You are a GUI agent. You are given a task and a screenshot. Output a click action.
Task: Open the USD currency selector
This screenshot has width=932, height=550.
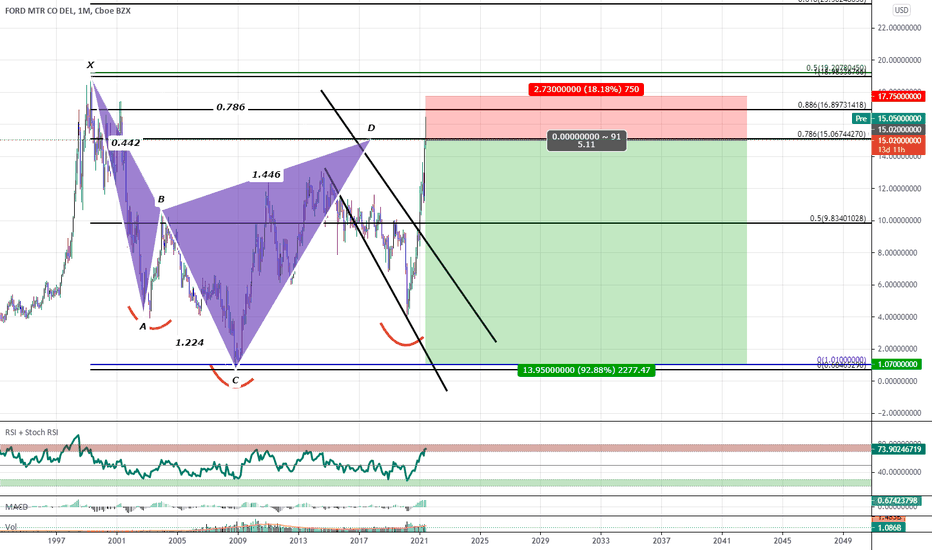[901, 10]
